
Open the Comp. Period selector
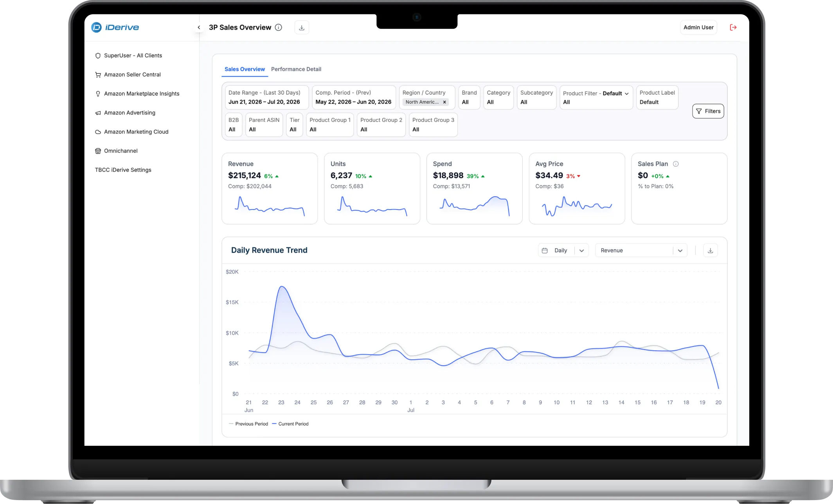point(354,97)
